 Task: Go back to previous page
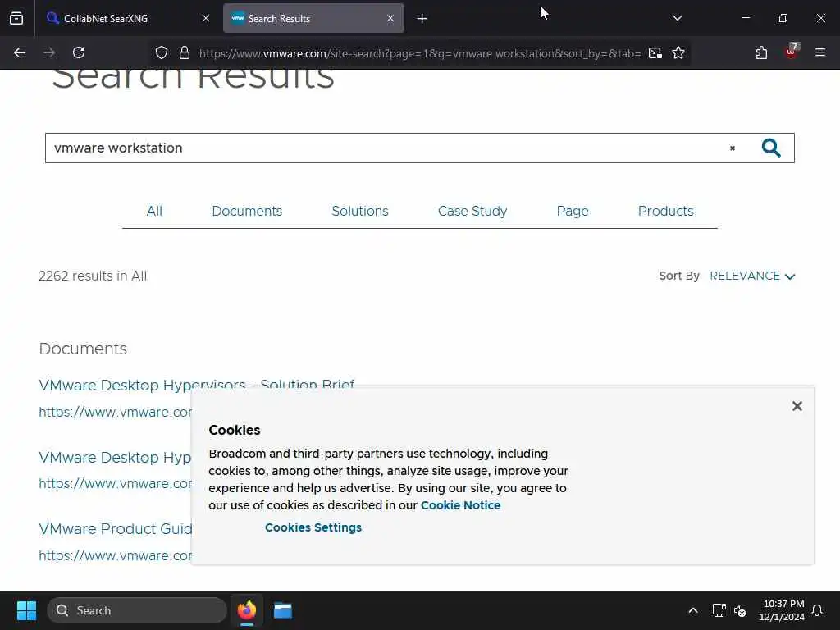[20, 52]
